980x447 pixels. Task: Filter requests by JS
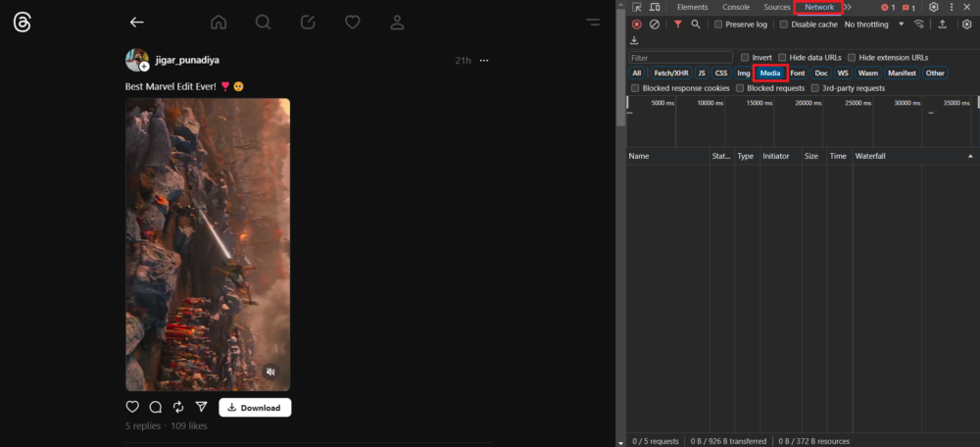tap(702, 74)
